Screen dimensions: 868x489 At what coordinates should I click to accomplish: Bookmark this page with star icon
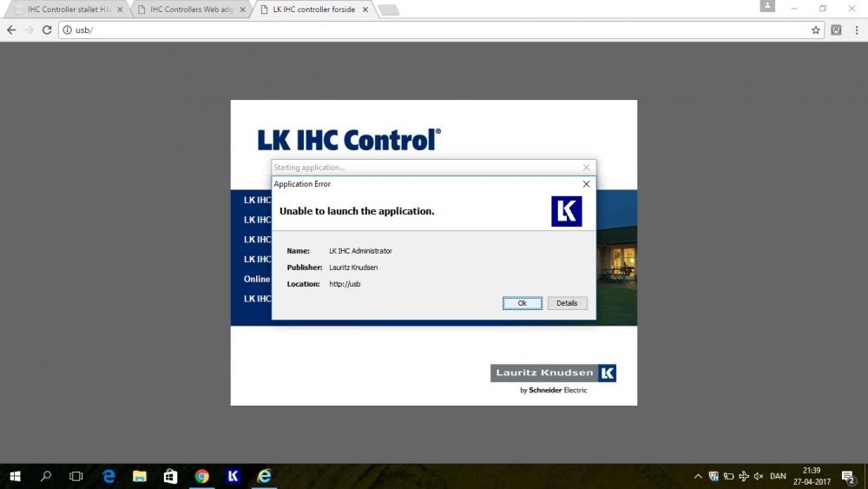pos(816,30)
